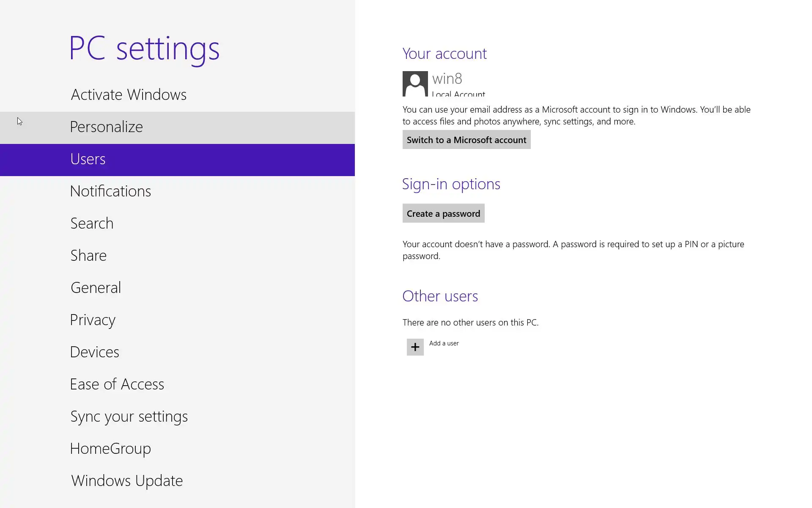Go to Search settings
Screen dimensions: 812x508
[x=92, y=224]
